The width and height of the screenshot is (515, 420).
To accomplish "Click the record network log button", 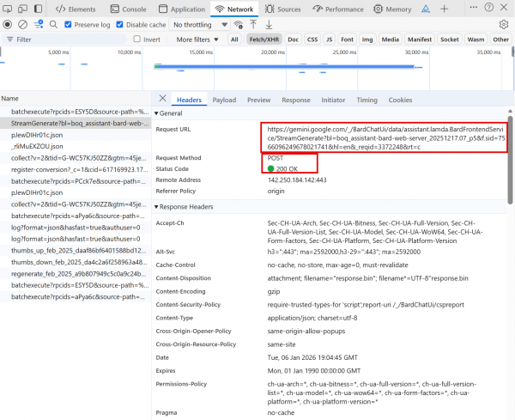I will pyautogui.click(x=7, y=24).
